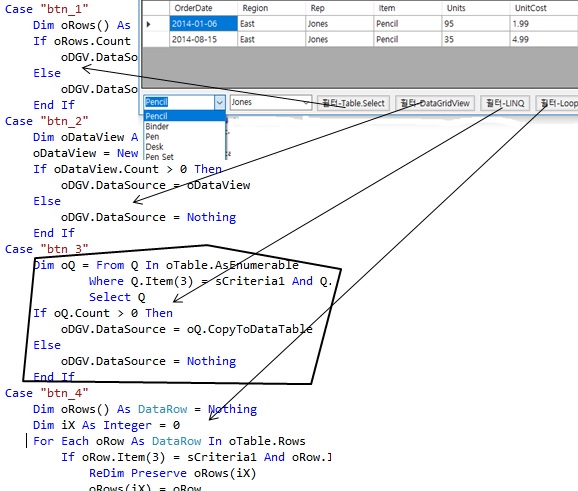Screen dimensions: 578x491
Task: Click the "Select Q" code line
Action: coord(117,297)
